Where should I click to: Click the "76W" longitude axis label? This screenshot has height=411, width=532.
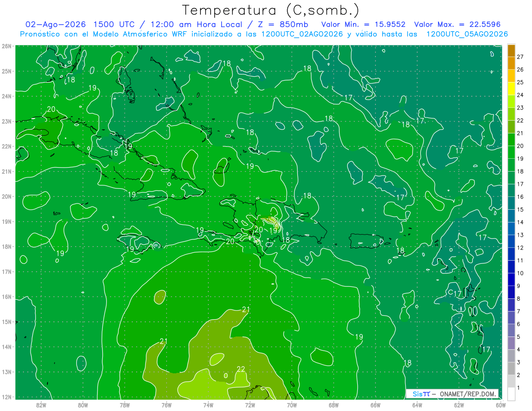tap(167, 405)
